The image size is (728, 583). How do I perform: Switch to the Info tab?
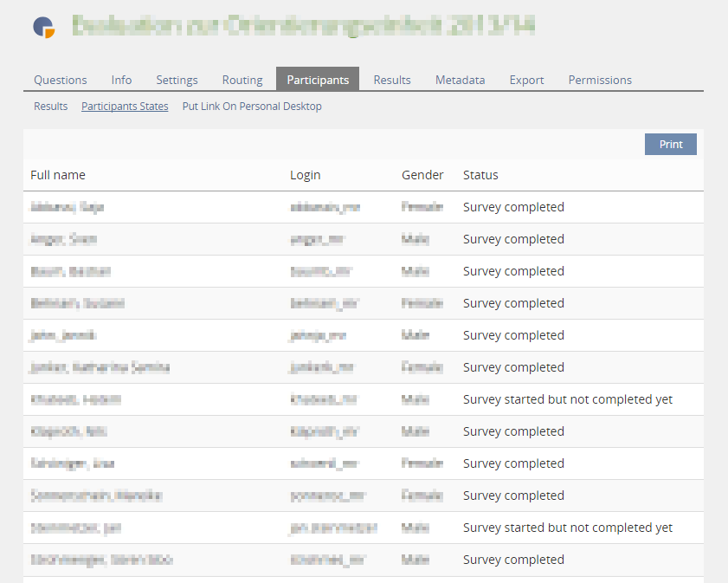[121, 80]
